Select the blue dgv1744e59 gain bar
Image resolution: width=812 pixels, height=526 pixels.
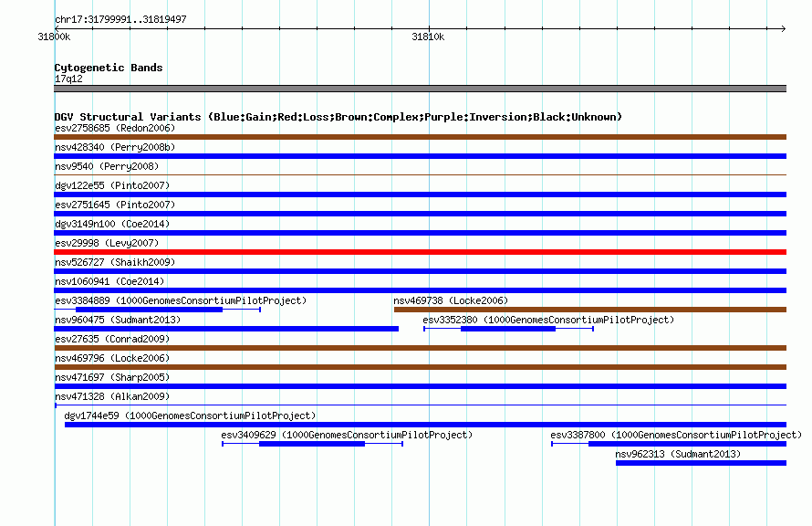pyautogui.click(x=426, y=425)
